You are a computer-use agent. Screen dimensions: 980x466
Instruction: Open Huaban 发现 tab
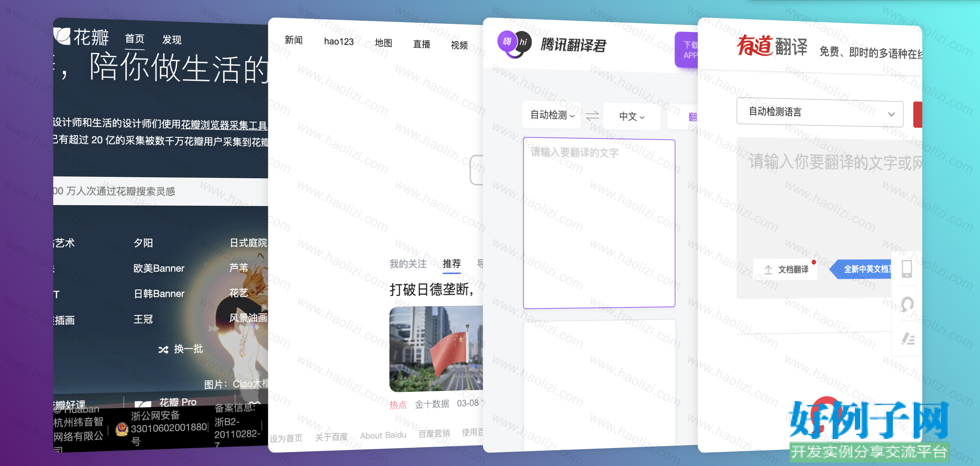tap(172, 40)
